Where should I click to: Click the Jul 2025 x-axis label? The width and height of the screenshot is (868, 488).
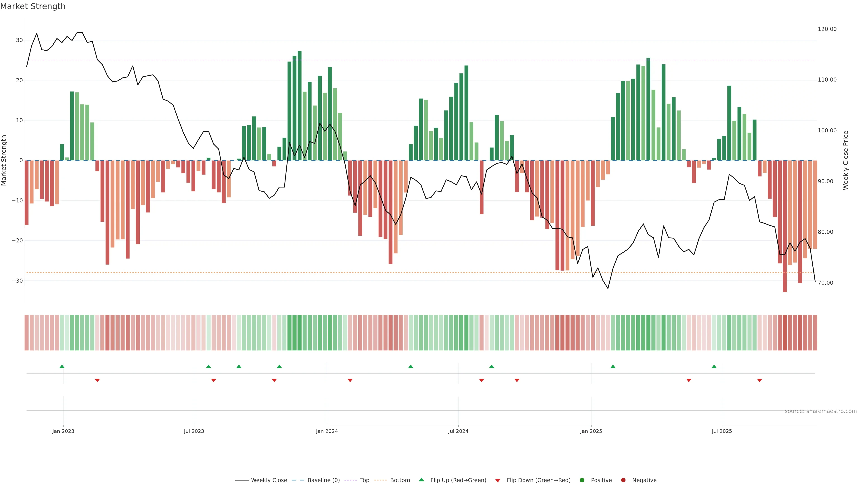pyautogui.click(x=722, y=431)
